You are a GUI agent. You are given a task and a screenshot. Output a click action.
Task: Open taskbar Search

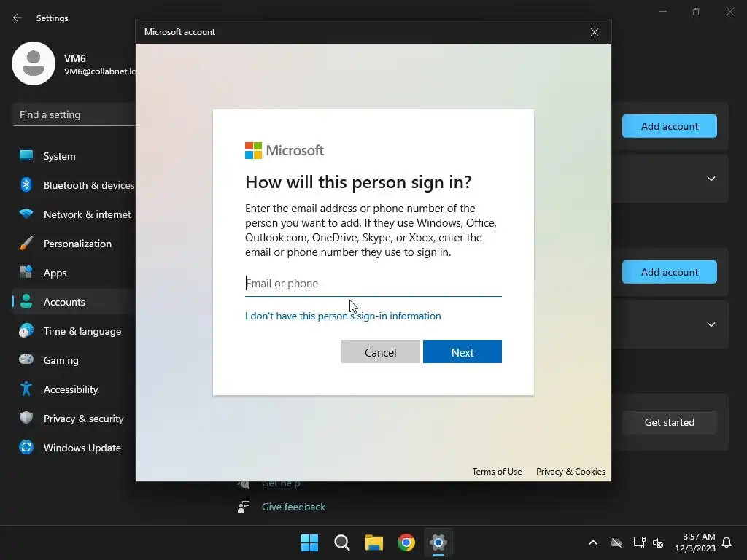tap(341, 542)
